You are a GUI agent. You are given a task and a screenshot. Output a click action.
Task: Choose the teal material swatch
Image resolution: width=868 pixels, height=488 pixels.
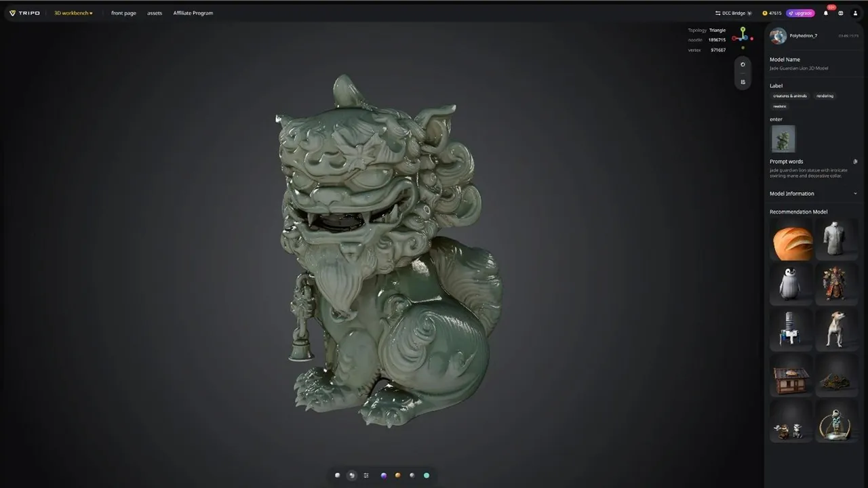pos(427,475)
